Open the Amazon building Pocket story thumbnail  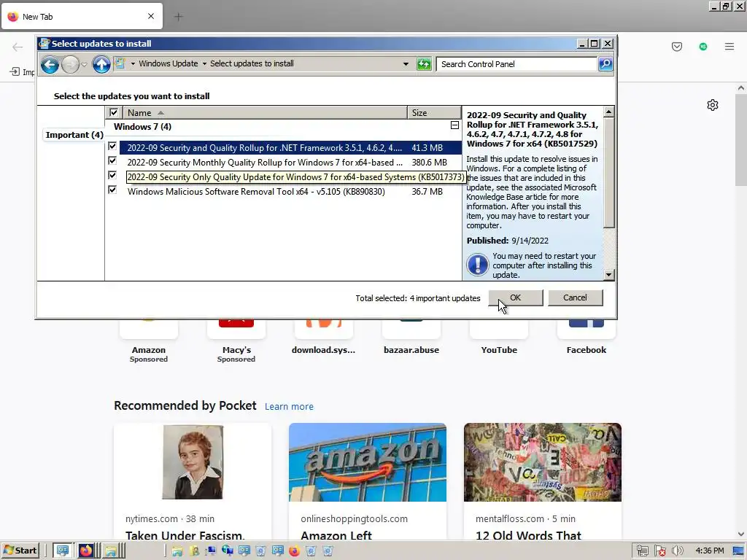point(368,462)
